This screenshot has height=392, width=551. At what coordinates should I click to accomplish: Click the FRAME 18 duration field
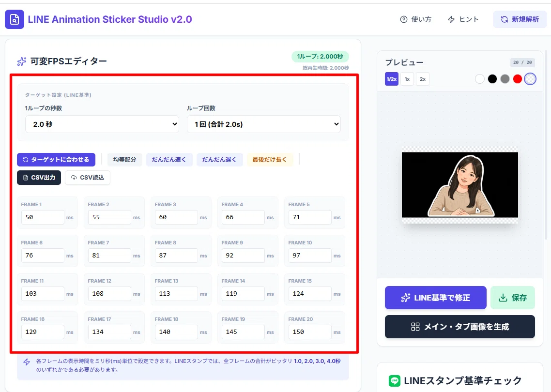point(176,332)
